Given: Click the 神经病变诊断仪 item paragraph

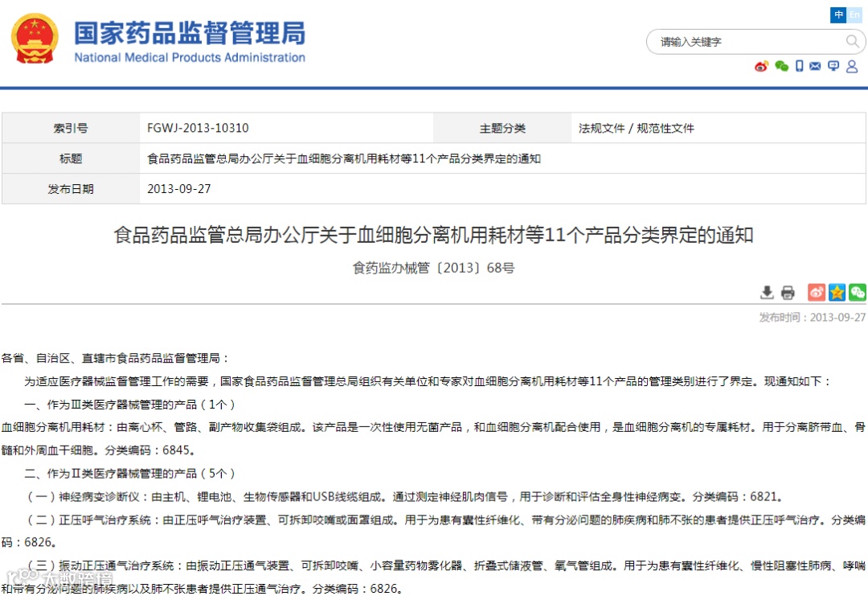Looking at the screenshot, I should tap(405, 497).
